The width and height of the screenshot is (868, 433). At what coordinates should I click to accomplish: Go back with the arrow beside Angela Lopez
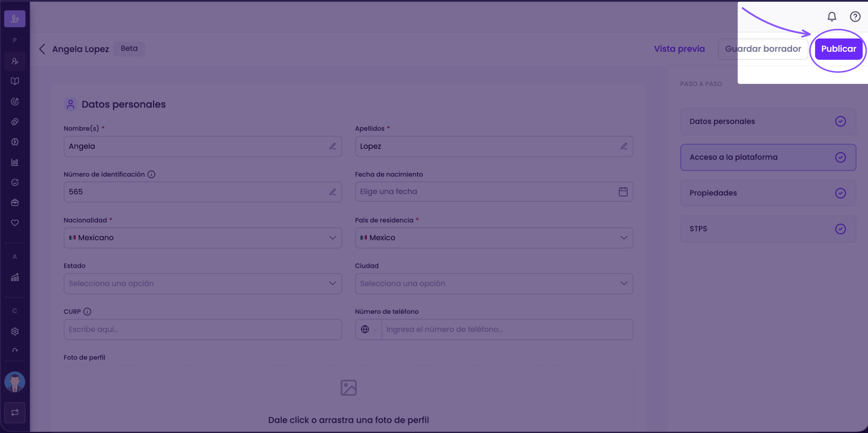pyautogui.click(x=42, y=49)
